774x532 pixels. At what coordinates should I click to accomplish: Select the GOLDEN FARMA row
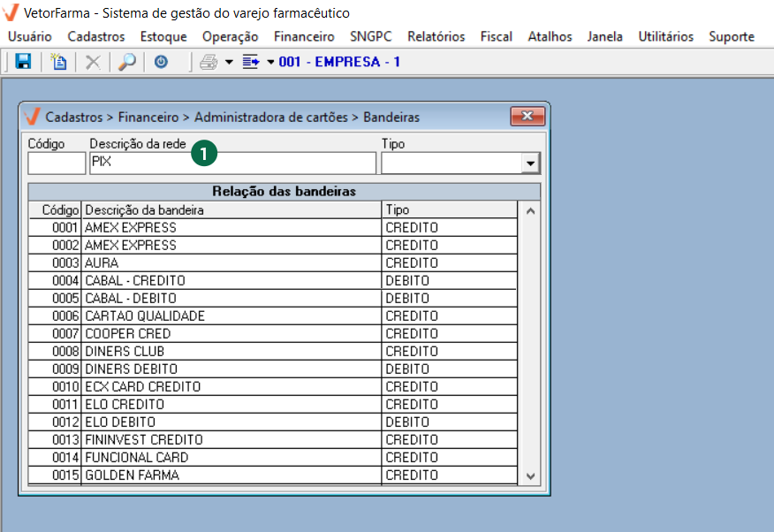tap(273, 475)
